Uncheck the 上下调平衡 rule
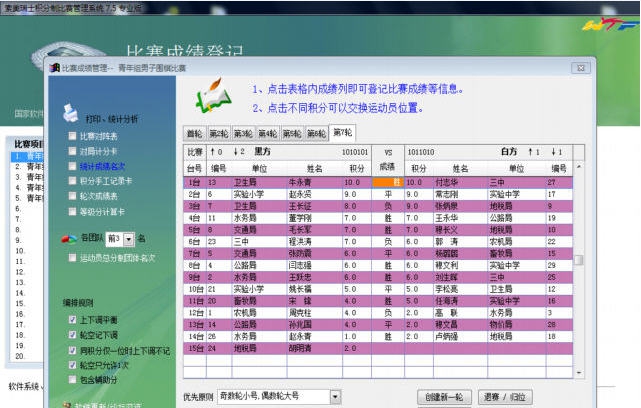The width and height of the screenshot is (641, 408). pos(73,319)
